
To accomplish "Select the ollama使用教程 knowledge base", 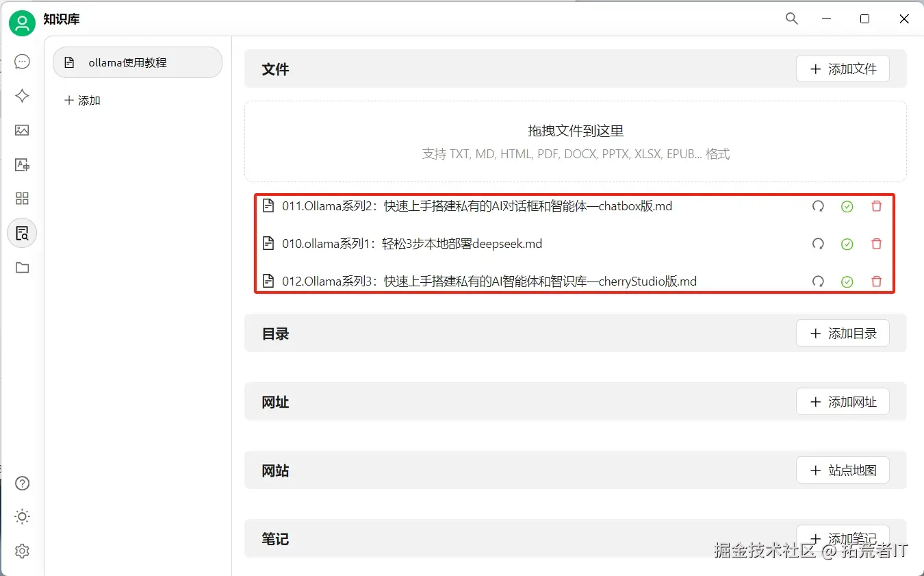I will [138, 62].
